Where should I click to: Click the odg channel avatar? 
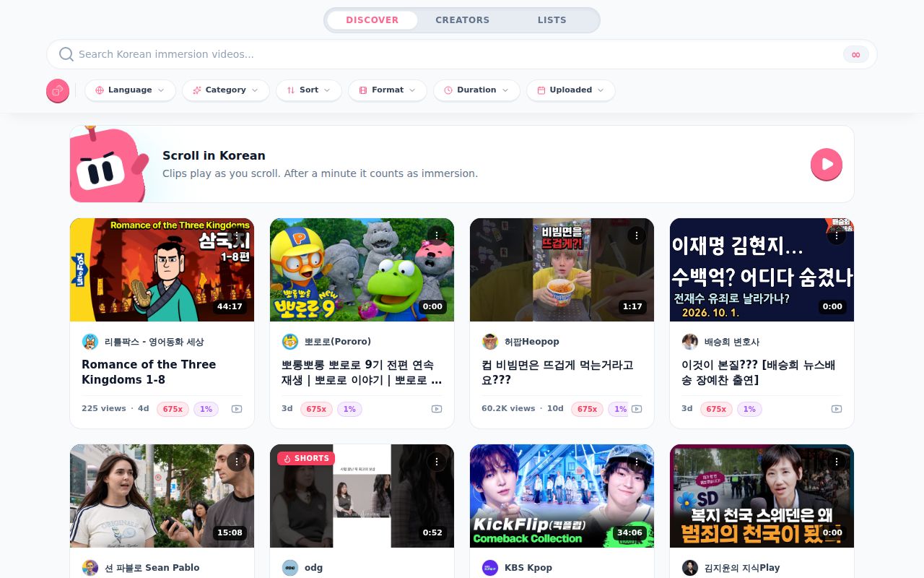click(x=290, y=568)
